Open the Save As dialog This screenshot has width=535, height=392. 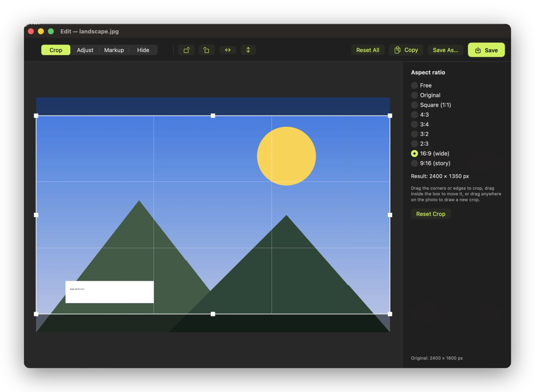point(445,50)
